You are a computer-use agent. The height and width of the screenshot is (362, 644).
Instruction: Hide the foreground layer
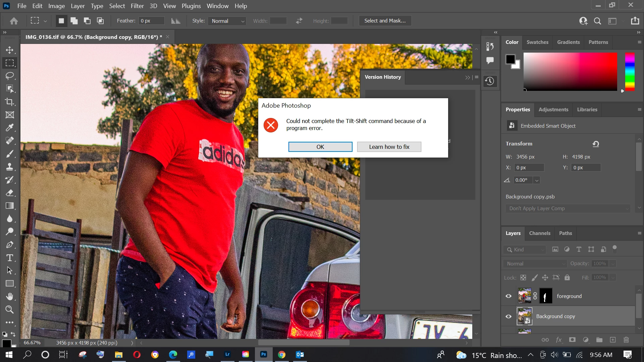click(508, 296)
